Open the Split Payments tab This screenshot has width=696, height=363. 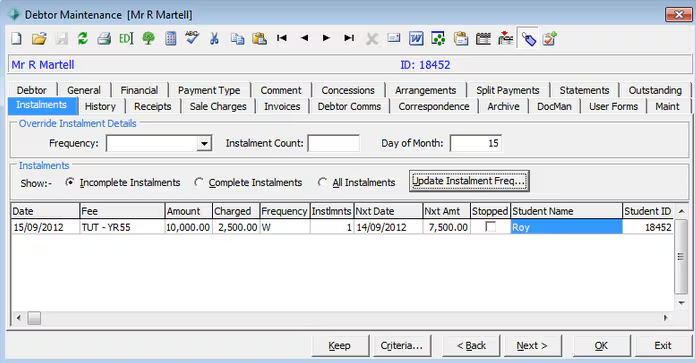pyautogui.click(x=508, y=90)
